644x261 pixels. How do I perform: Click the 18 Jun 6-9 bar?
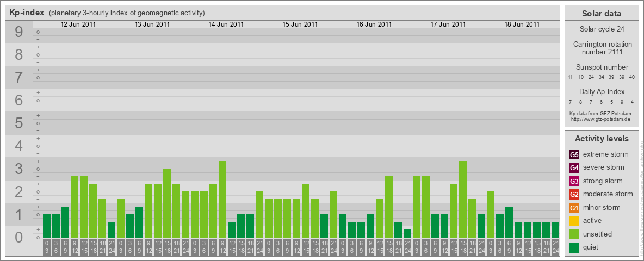coord(509,222)
